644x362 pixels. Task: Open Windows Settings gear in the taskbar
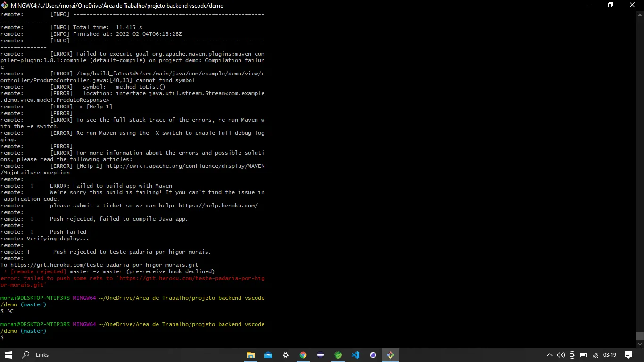coord(286,355)
